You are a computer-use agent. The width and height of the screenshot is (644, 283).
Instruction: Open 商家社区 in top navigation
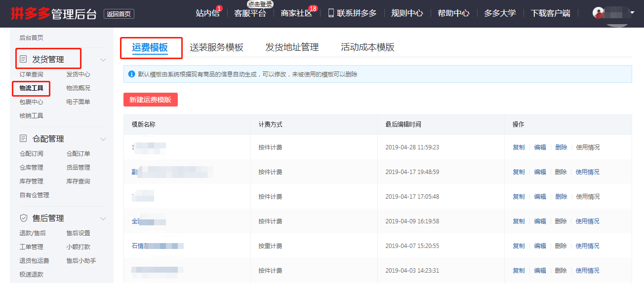[x=296, y=13]
